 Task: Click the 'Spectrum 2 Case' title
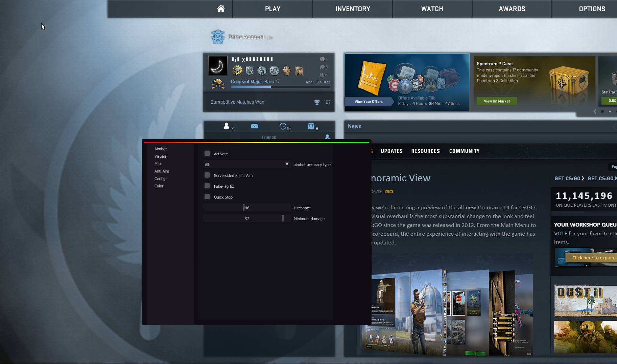(495, 63)
